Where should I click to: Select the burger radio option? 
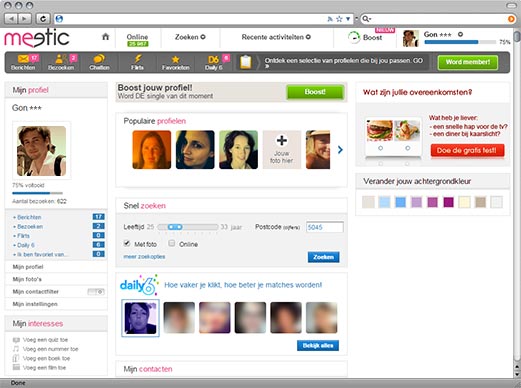[380, 148]
